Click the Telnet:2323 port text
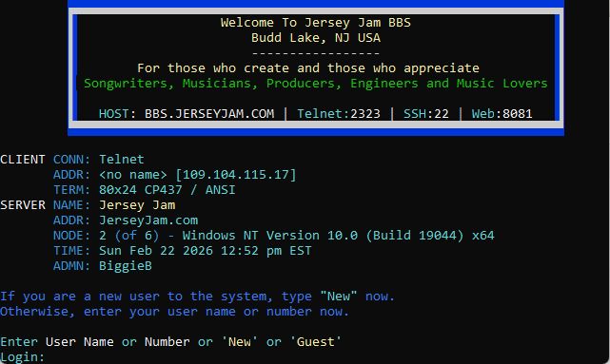The image size is (610, 364). [339, 114]
